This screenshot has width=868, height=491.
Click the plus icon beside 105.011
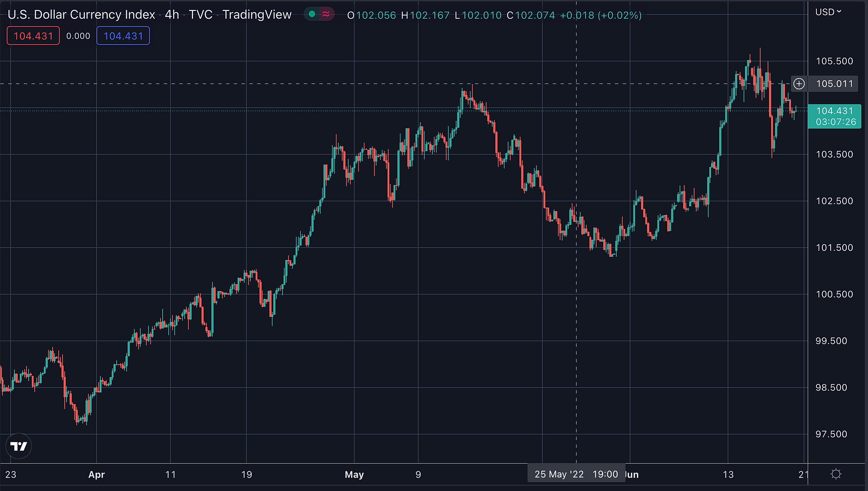pos(799,84)
